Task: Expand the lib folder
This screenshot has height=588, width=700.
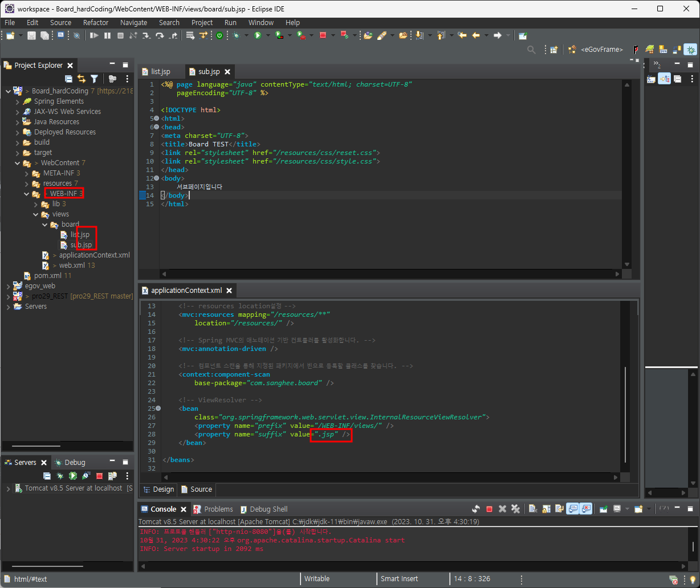Action: [x=36, y=204]
